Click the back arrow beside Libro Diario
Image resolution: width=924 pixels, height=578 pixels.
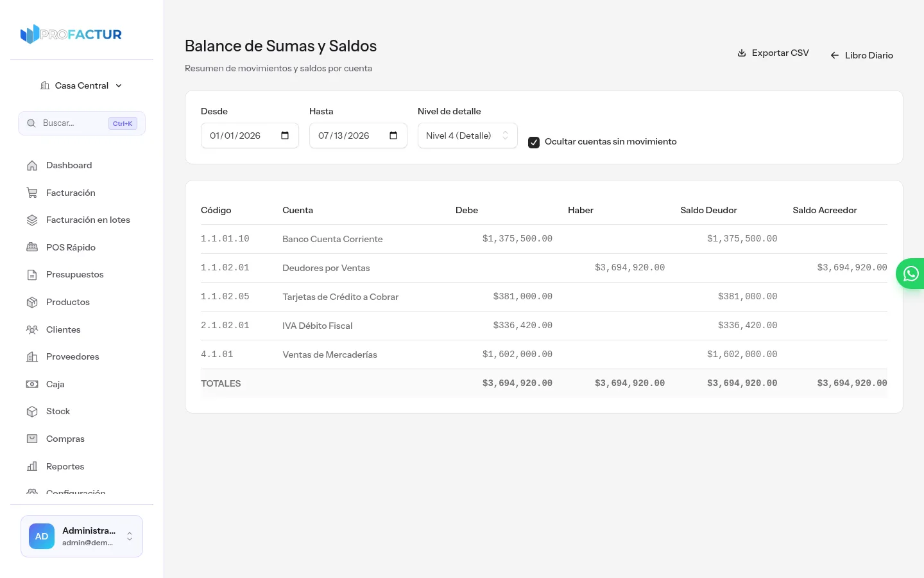tap(835, 55)
